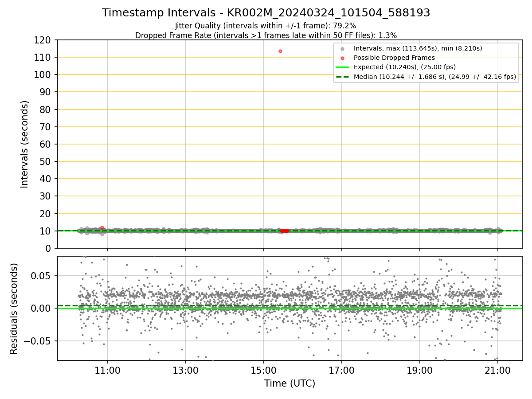
Task: Click the 21:00 x-axis tick label
Action: (x=498, y=371)
